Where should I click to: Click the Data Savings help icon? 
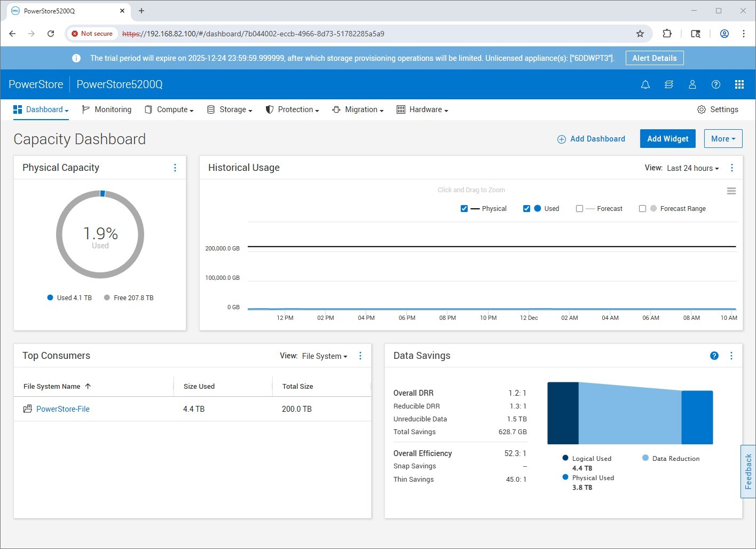point(714,356)
